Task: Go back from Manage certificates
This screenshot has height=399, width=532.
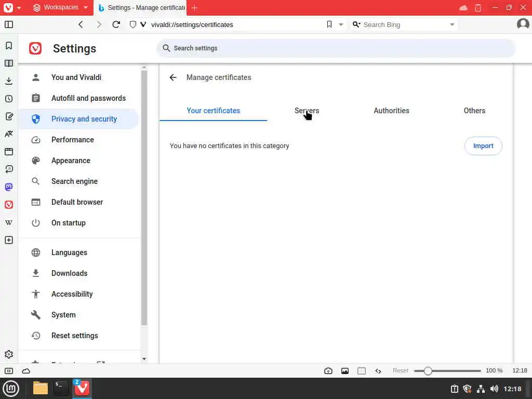Action: tap(173, 77)
